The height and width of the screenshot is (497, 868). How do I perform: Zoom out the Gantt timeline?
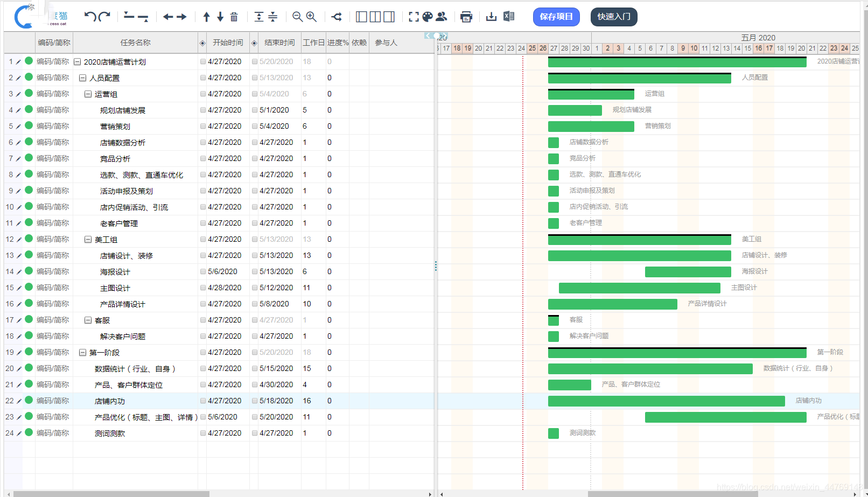pos(297,17)
